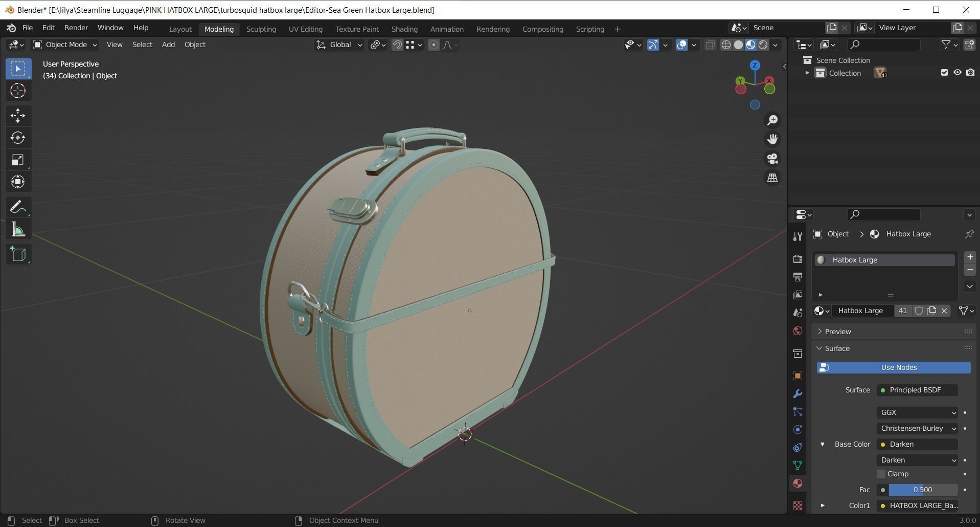
Task: Switch to Rendered viewport shading
Action: coord(763,45)
